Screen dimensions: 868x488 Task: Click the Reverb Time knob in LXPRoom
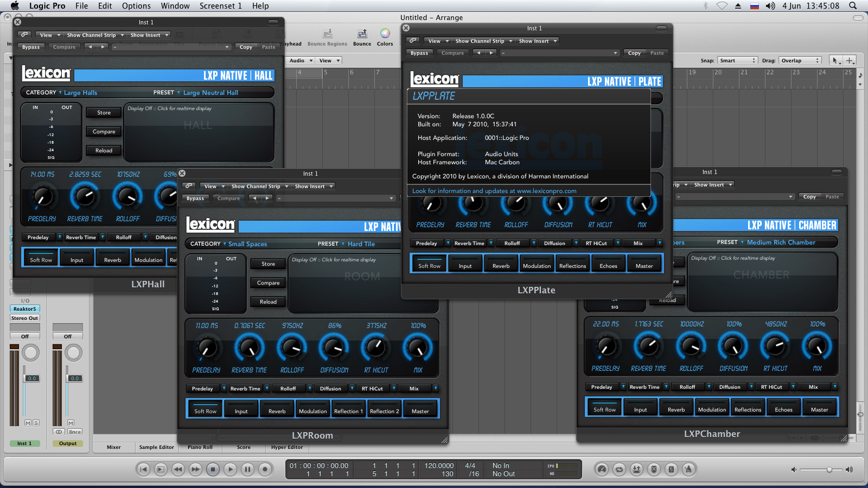point(249,348)
